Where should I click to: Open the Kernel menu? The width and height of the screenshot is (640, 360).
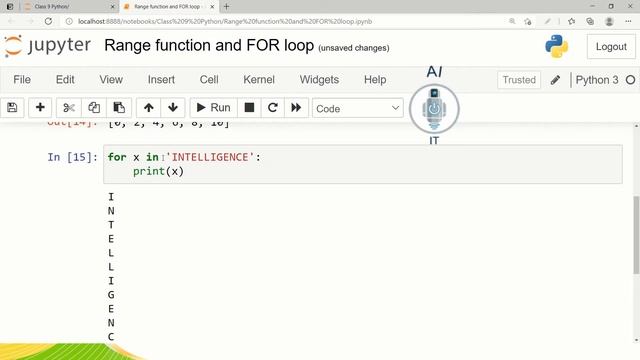pos(259,80)
